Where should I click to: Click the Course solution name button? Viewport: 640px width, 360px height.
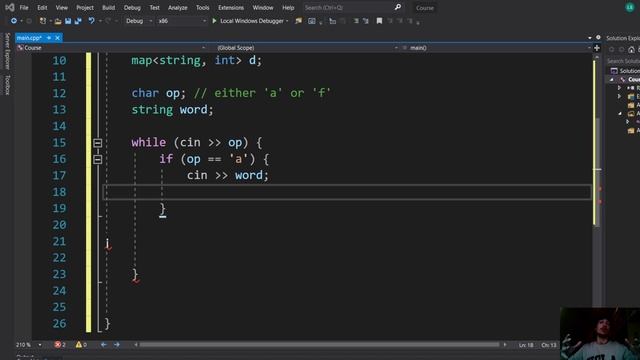[x=425, y=8]
